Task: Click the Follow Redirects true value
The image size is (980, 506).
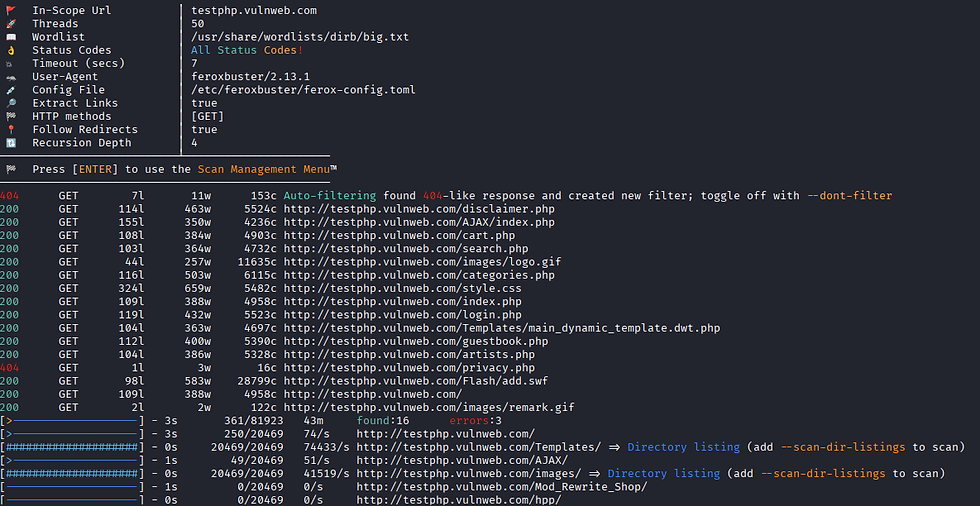Action: click(x=204, y=130)
